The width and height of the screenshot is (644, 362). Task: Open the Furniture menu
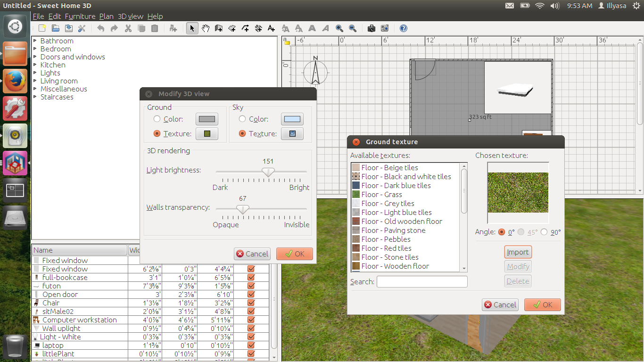[x=80, y=16]
